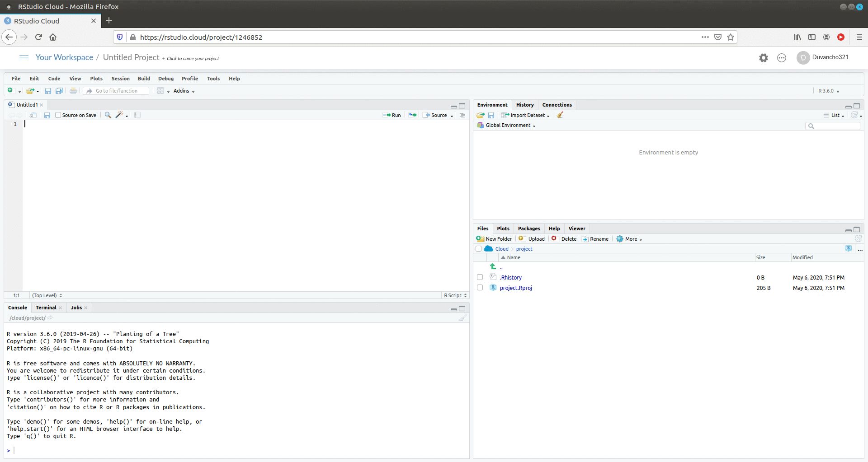The width and height of the screenshot is (868, 462).
Task: Open the Addins dropdown
Action: [184, 91]
